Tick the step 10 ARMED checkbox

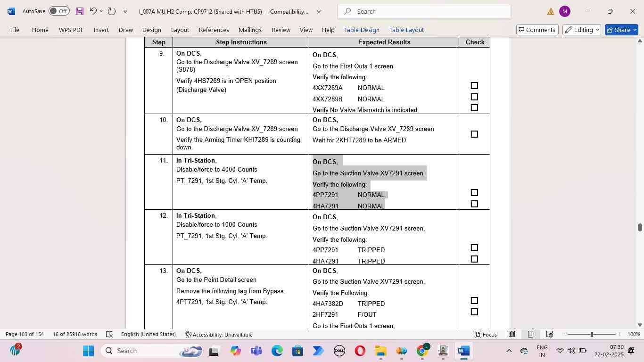point(474,134)
